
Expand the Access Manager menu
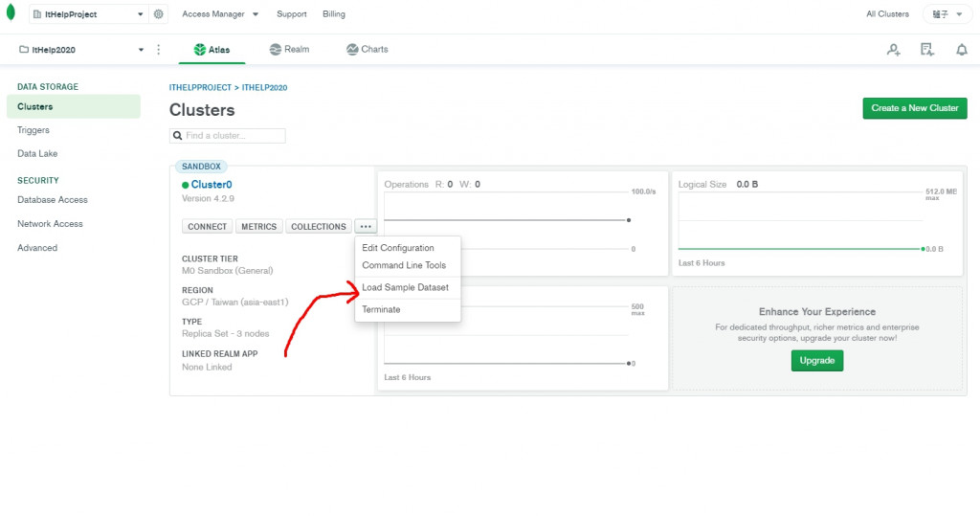pos(220,13)
